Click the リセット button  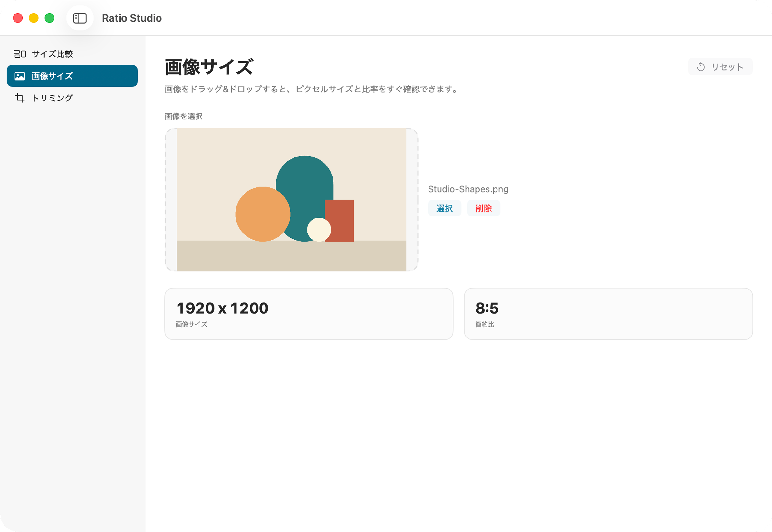[720, 67]
